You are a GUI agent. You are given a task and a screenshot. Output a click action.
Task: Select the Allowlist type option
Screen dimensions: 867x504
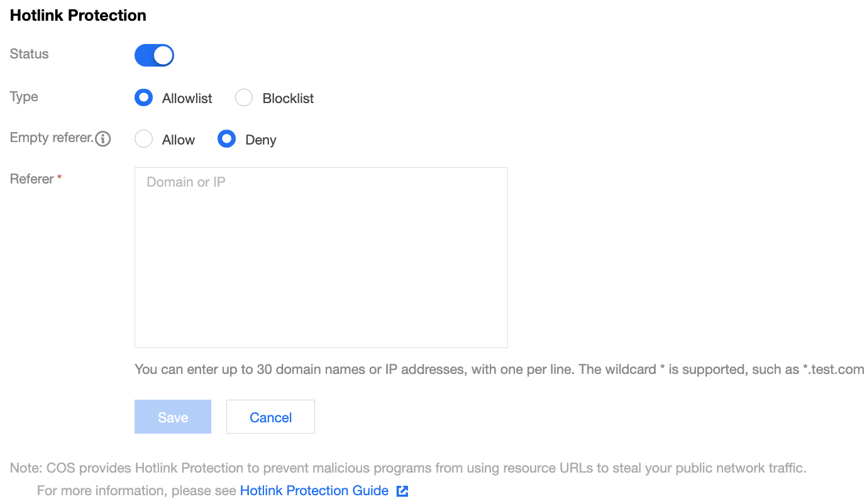[x=174, y=98]
